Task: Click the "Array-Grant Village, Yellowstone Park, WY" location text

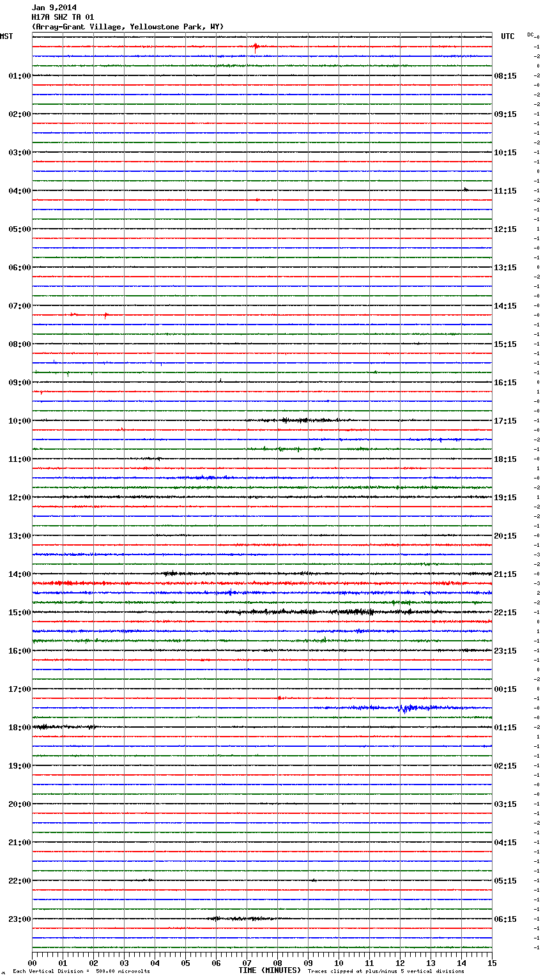Action: click(x=128, y=27)
